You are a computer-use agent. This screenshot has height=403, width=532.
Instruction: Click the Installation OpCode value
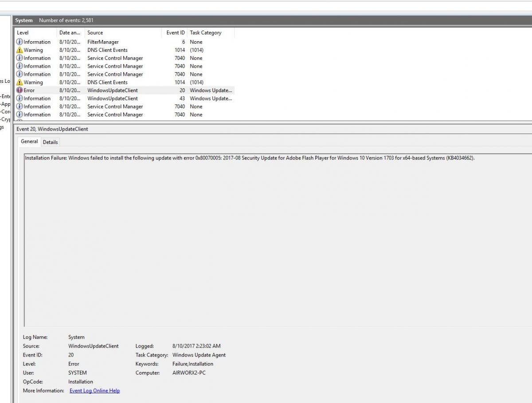click(81, 381)
